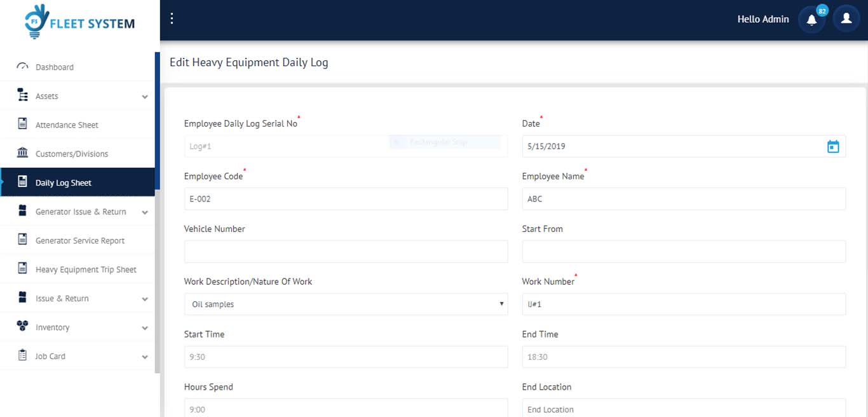This screenshot has width=868, height=417.
Task: Expand the Issue & Return chevron
Action: pos(145,299)
